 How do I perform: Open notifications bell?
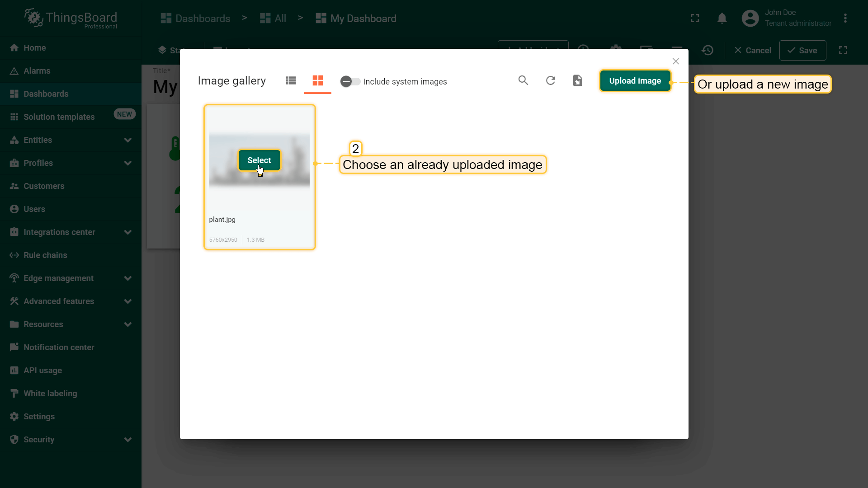[722, 19]
